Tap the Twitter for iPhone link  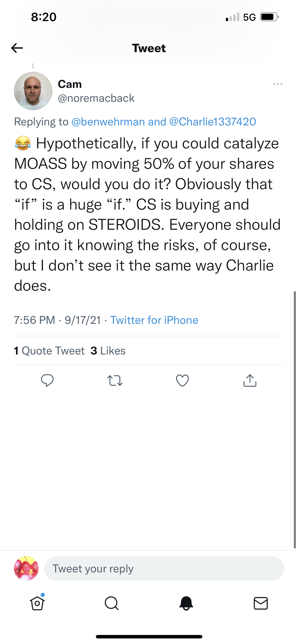coord(154,320)
